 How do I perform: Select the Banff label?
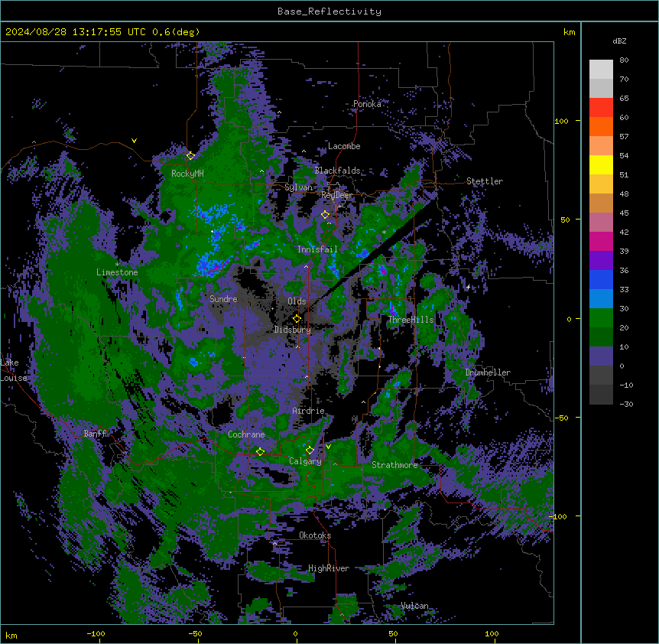tap(95, 434)
